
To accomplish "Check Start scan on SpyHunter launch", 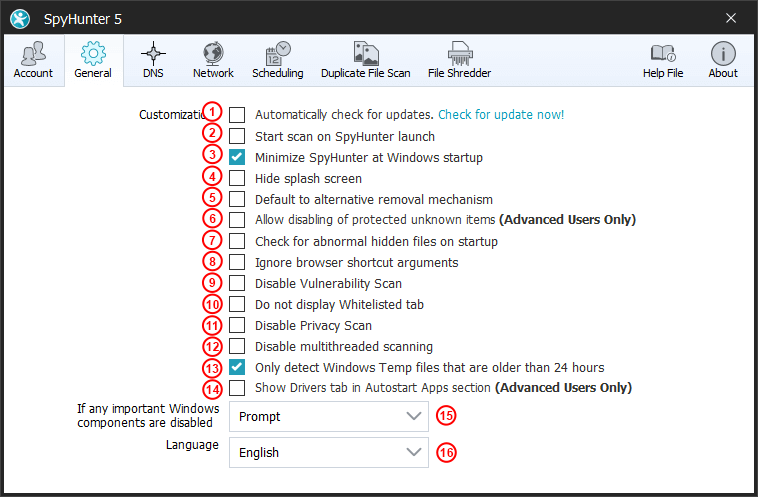I will pos(237,136).
